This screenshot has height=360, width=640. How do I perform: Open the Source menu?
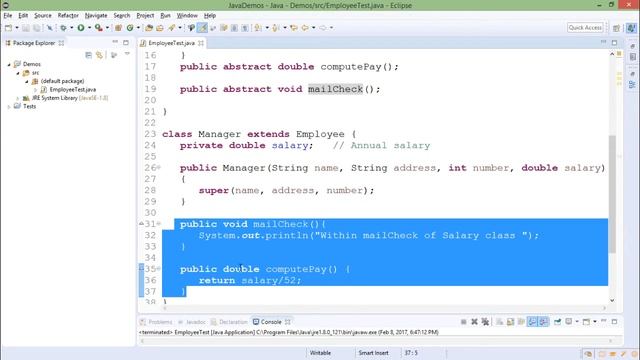point(43,16)
